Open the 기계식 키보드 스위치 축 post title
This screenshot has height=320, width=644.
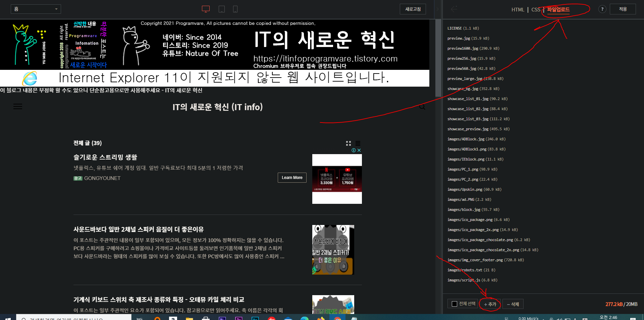point(159,300)
